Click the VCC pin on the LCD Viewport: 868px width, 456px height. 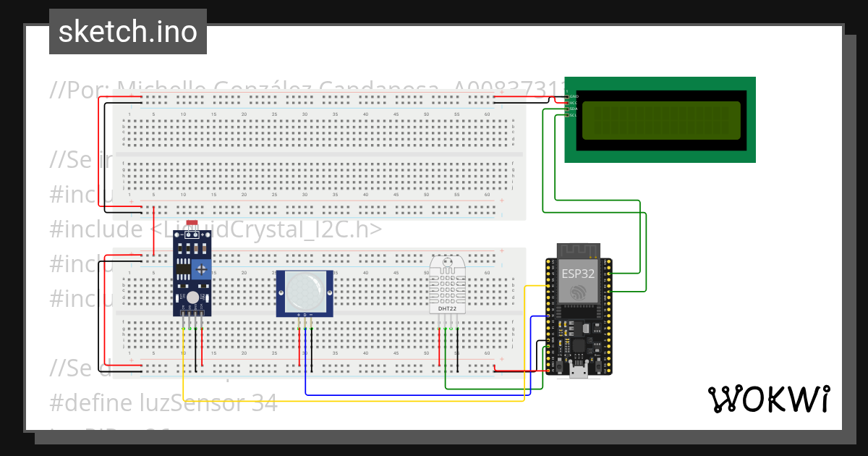(x=569, y=103)
